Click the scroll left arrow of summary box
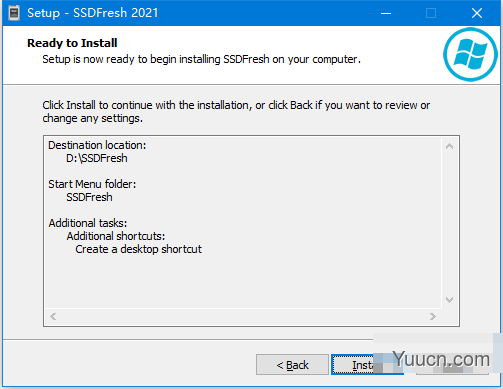Screen dimensions: 503x389 (x=53, y=316)
